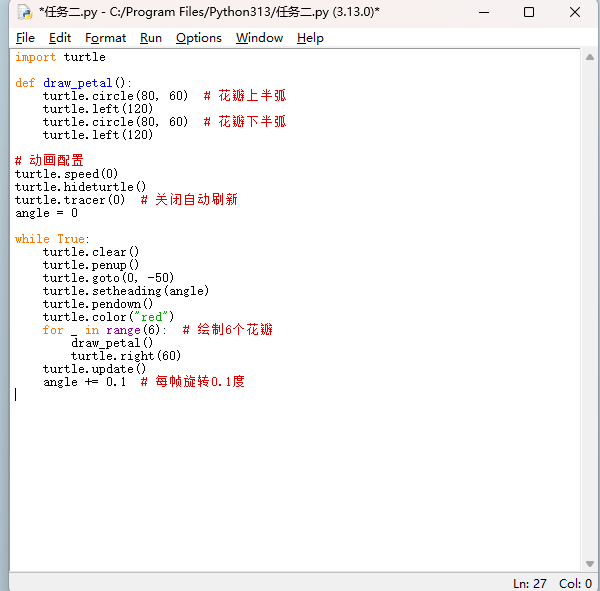Click the 'turtle.hideturtle()' line
Image resolution: width=600 pixels, height=591 pixels.
pos(80,187)
